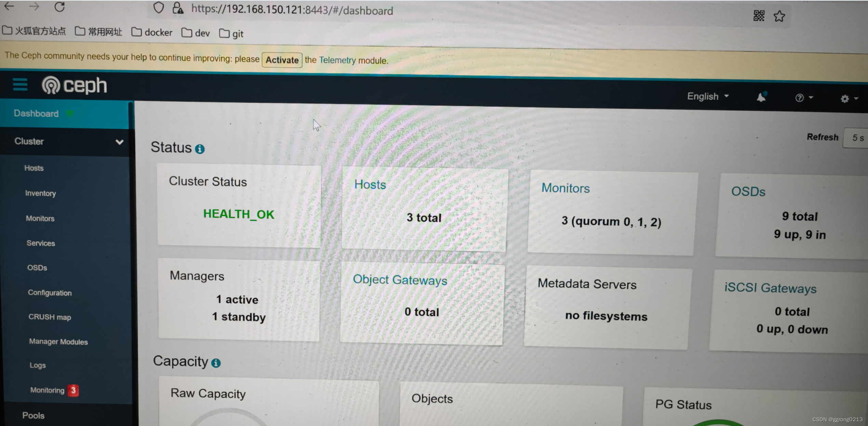868x426 pixels.
Task: Select Dashboard in sidebar
Action: [x=36, y=113]
